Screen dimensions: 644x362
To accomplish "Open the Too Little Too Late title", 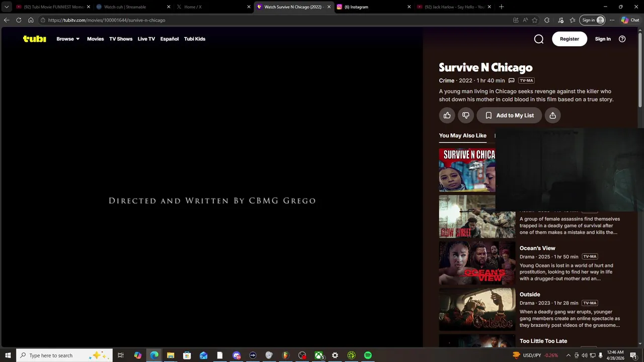I will [543, 341].
